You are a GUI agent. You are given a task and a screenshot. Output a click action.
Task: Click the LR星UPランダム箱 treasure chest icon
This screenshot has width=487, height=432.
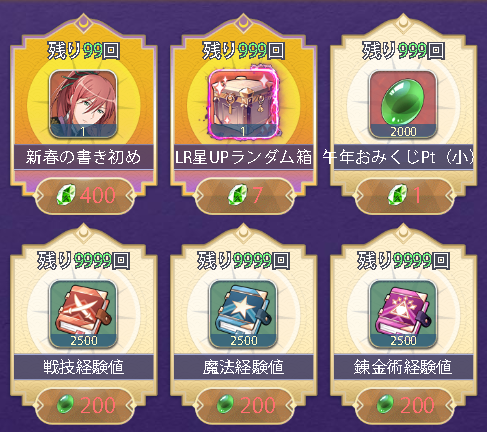click(x=243, y=104)
